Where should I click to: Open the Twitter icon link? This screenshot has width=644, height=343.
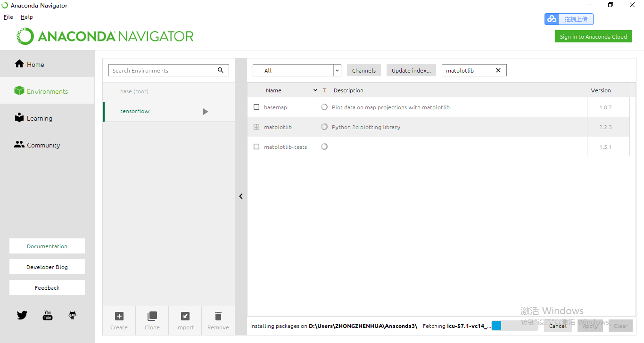22,315
